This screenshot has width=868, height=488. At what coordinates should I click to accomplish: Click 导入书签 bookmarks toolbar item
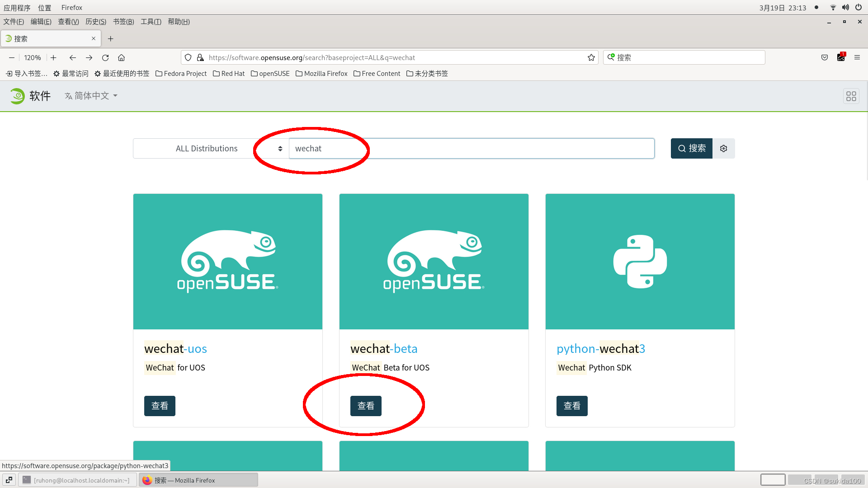[x=27, y=74]
